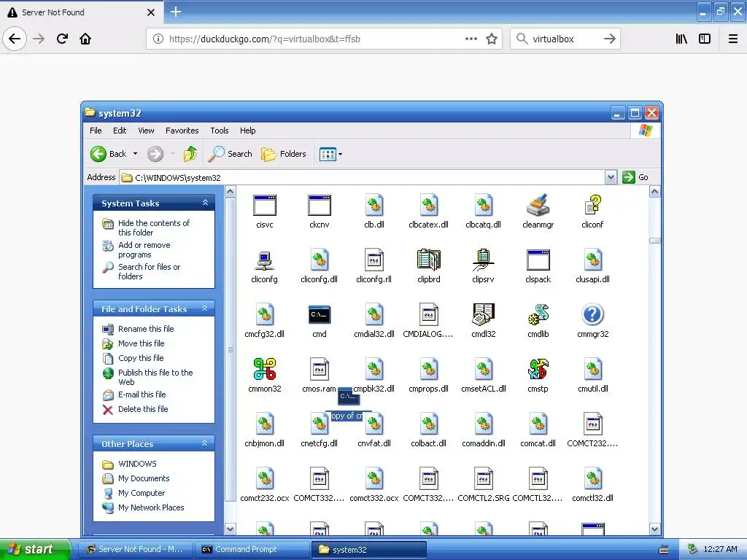Go up one folder level

click(x=190, y=154)
